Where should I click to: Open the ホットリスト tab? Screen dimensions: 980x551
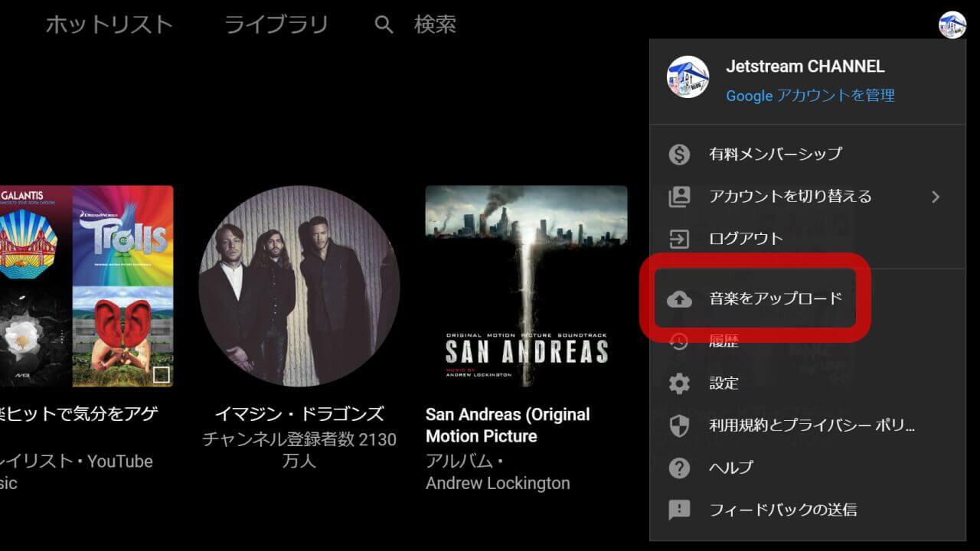point(109,24)
